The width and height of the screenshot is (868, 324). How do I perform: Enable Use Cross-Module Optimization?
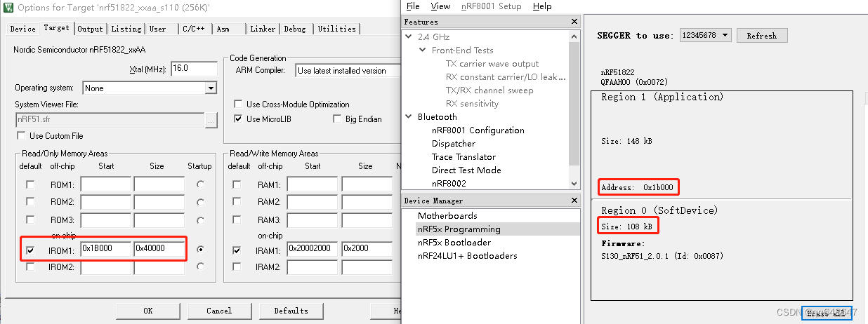point(239,104)
